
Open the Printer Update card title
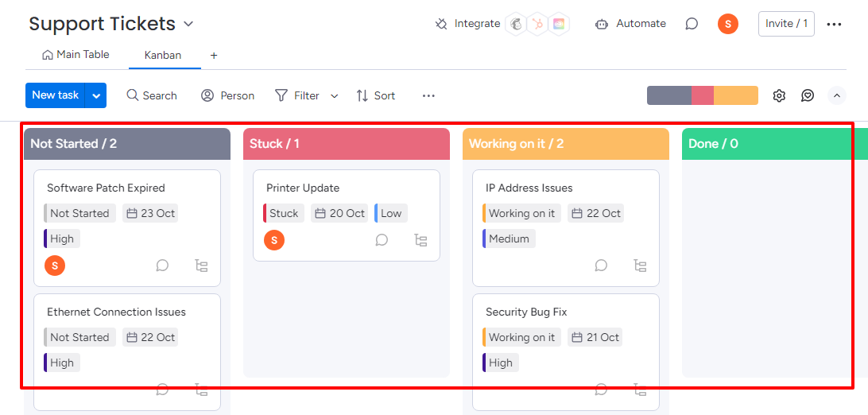click(303, 188)
